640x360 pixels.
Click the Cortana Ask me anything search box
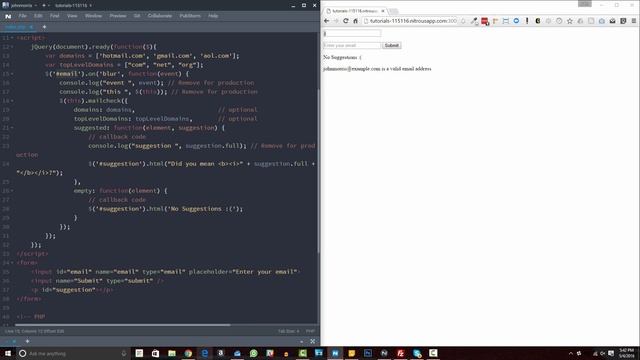(x=73, y=353)
